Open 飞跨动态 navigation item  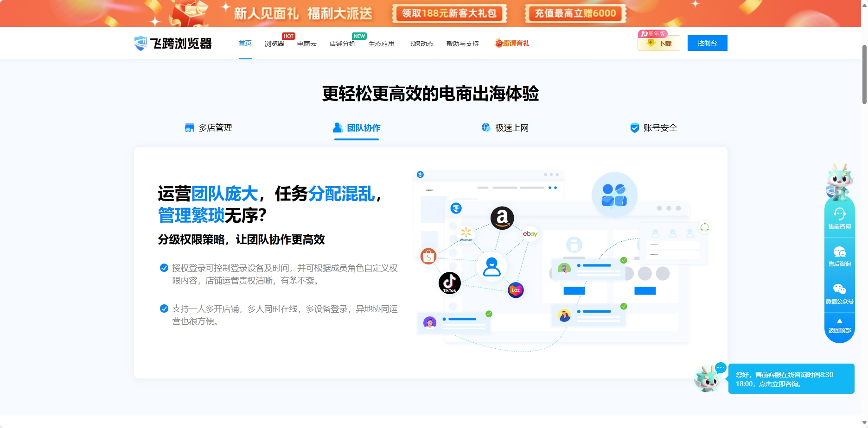tap(420, 44)
